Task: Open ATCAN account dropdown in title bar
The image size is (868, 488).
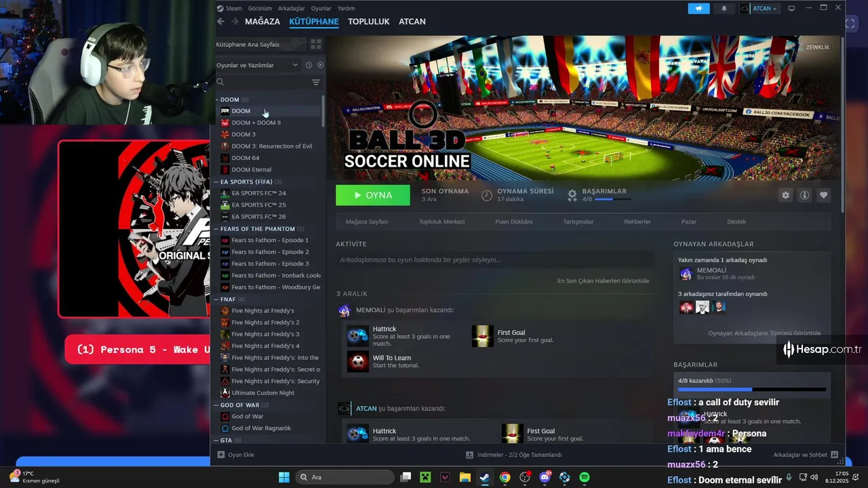Action: [x=759, y=8]
